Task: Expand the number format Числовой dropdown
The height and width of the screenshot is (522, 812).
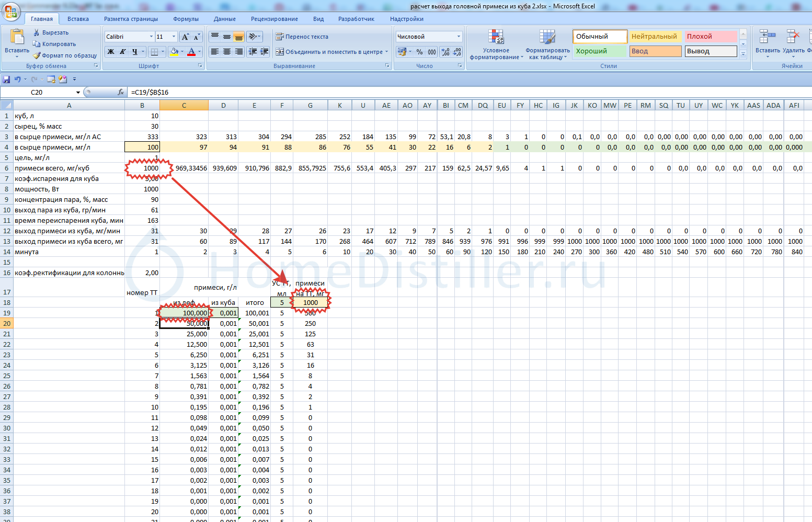Action: [459, 37]
